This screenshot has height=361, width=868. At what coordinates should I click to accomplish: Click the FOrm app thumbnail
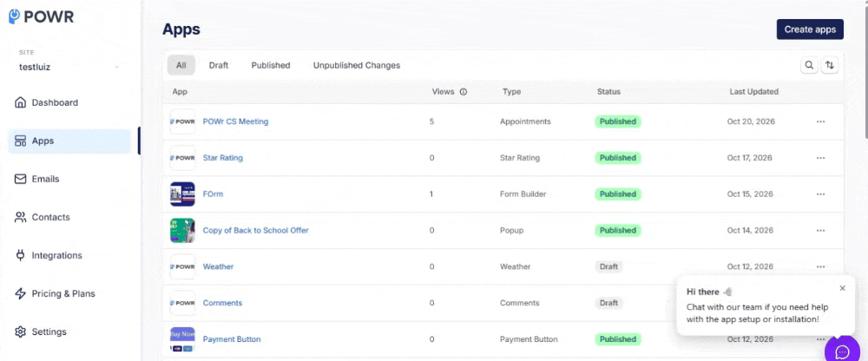[x=182, y=194]
